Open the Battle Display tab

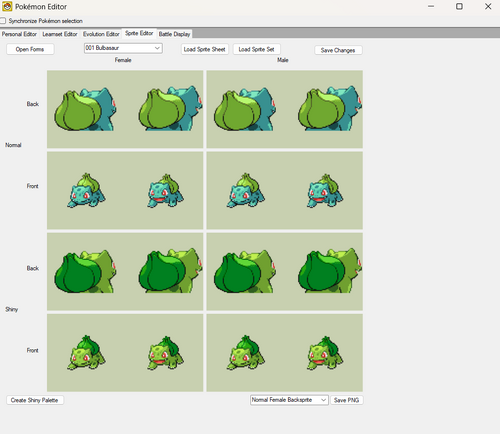tap(174, 34)
